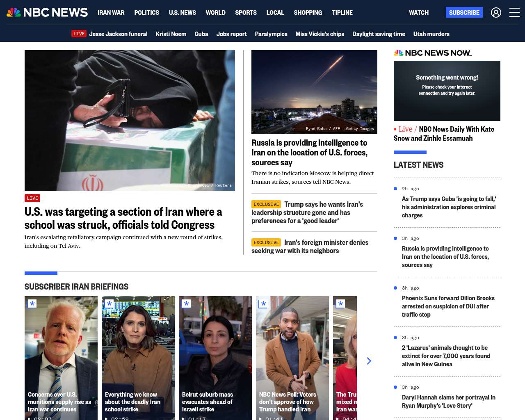
Task: Go to the Politics section
Action: pos(147,13)
